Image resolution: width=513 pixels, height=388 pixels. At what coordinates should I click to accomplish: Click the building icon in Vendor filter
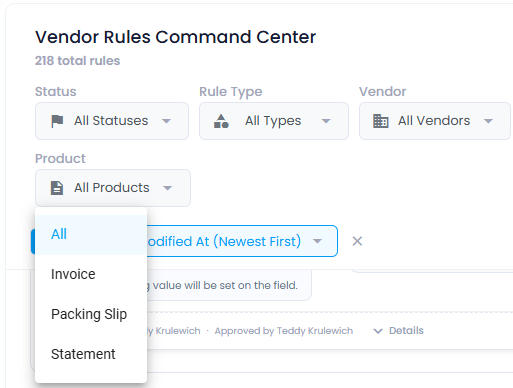tap(381, 121)
